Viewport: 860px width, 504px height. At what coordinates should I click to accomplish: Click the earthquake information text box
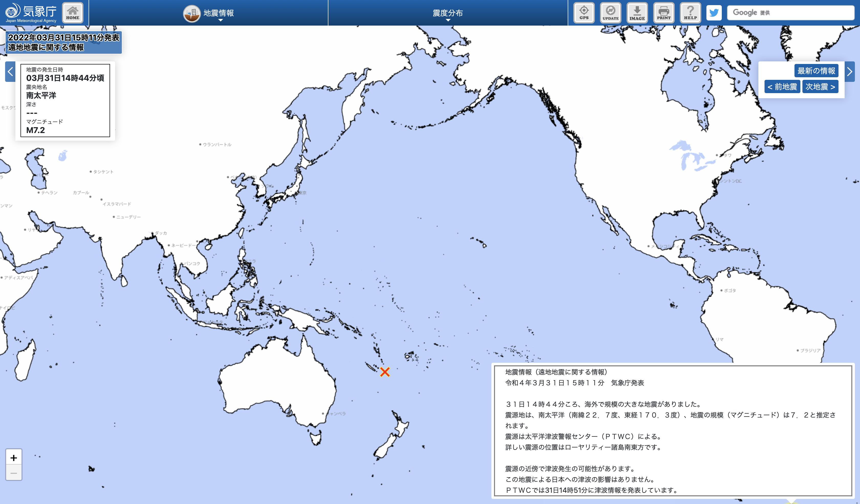[x=672, y=431]
